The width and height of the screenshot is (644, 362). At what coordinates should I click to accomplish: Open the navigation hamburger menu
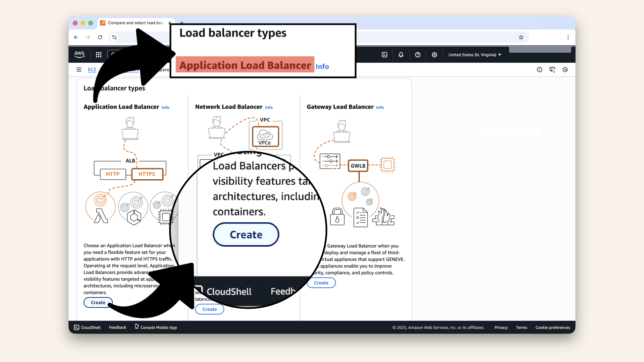tap(79, 70)
